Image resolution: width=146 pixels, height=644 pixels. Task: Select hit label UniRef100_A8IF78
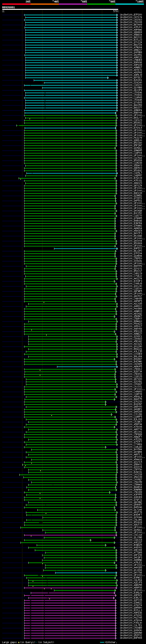[131, 512]
